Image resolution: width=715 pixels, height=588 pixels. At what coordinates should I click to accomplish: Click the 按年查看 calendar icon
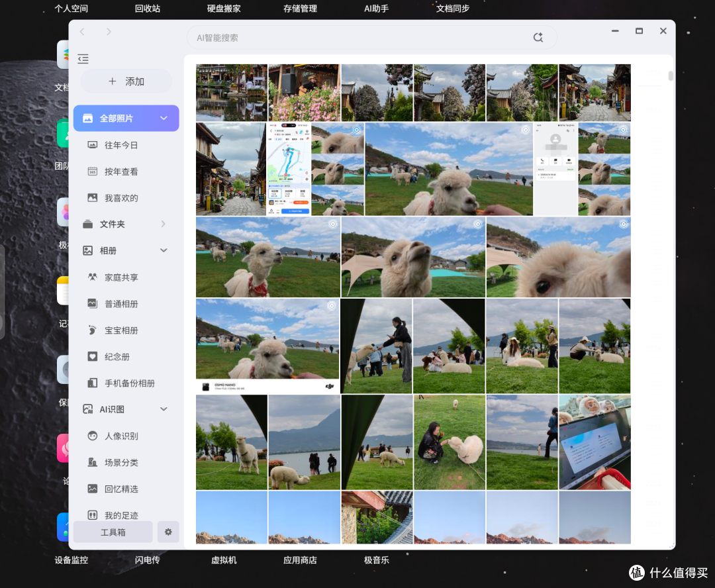[x=93, y=171]
